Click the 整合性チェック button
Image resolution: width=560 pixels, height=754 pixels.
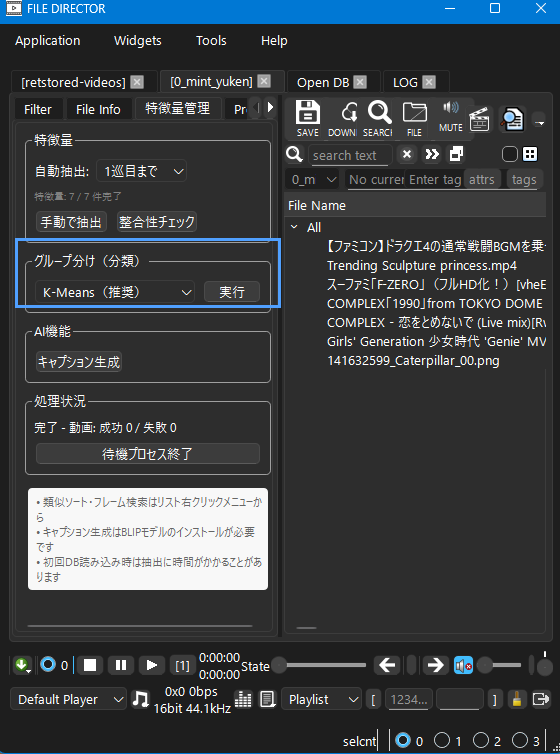[157, 222]
